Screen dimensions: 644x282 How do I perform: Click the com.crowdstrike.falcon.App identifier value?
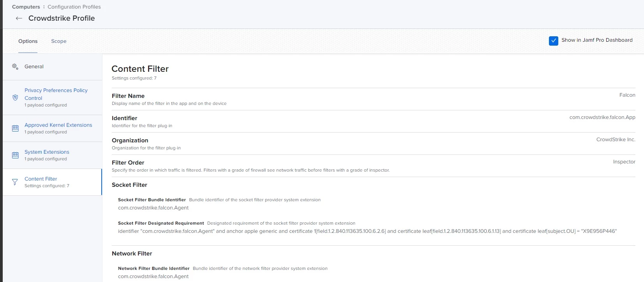(x=602, y=117)
